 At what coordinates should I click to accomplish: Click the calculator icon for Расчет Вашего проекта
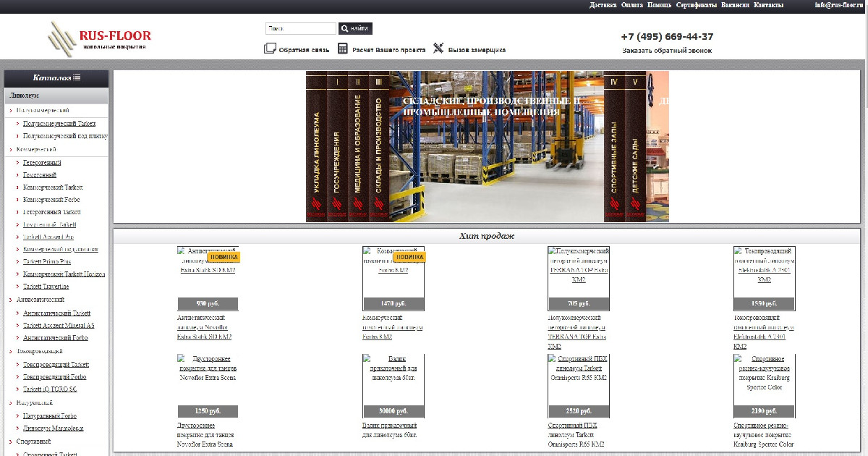point(343,48)
